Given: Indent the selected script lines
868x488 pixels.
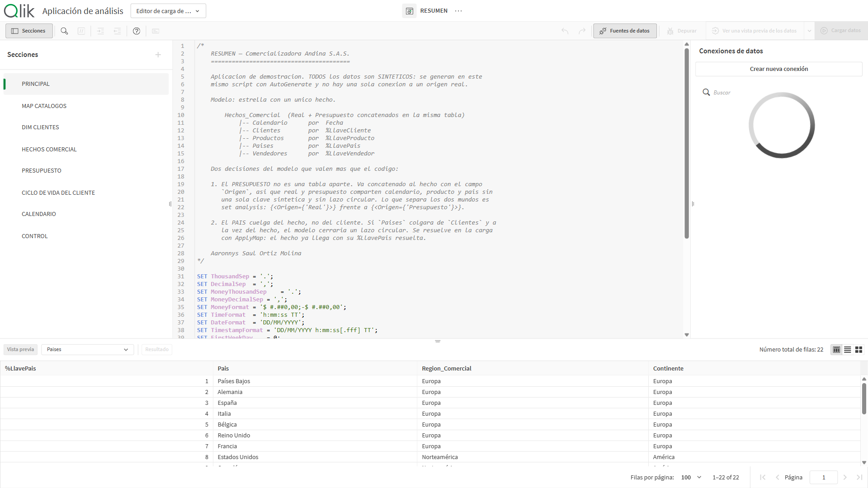Looking at the screenshot, I should (100, 31).
